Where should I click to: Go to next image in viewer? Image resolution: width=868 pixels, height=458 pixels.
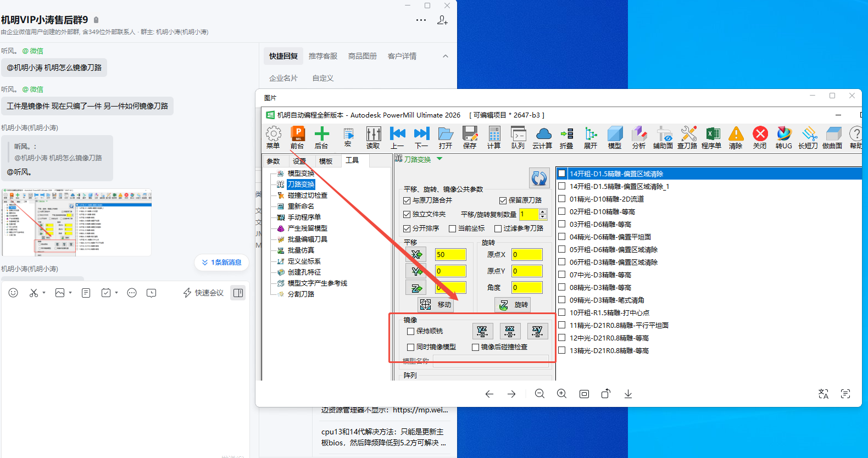(511, 394)
